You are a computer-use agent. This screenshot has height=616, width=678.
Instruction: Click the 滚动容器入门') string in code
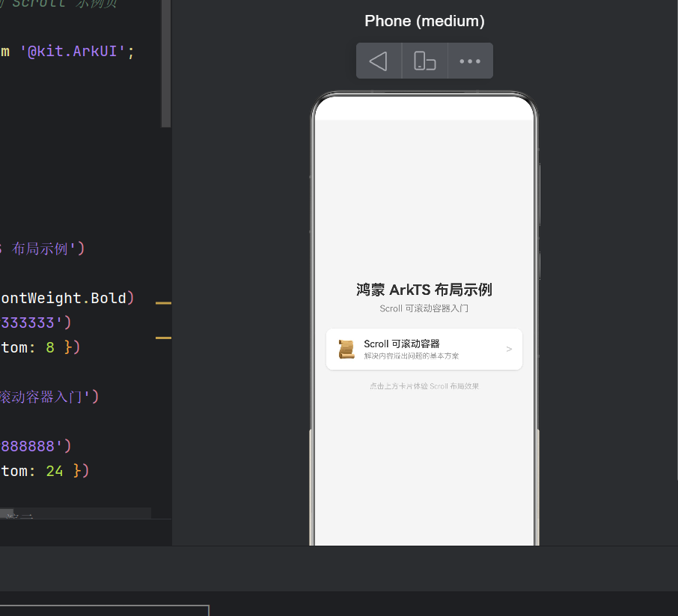(49, 397)
